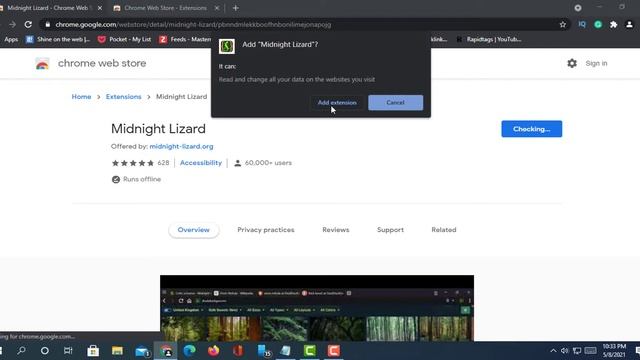Click the extension preview screenshot
The width and height of the screenshot is (640, 360).
click(317, 308)
